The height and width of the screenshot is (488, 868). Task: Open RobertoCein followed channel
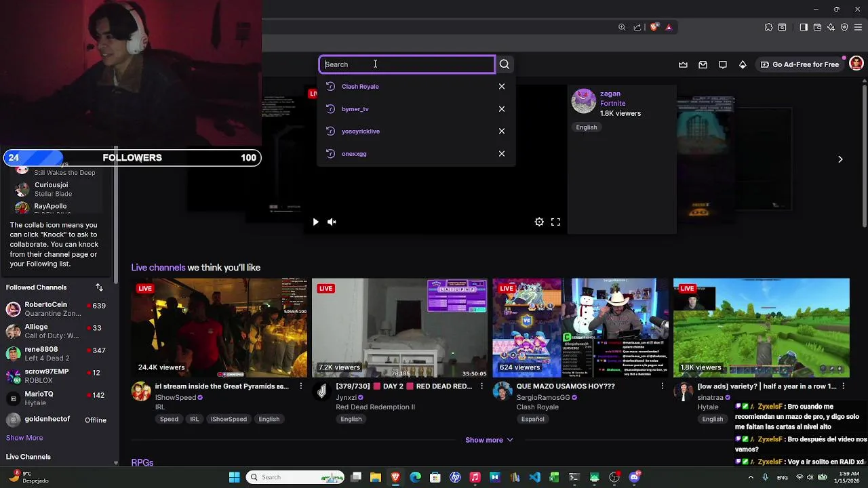[x=58, y=309]
